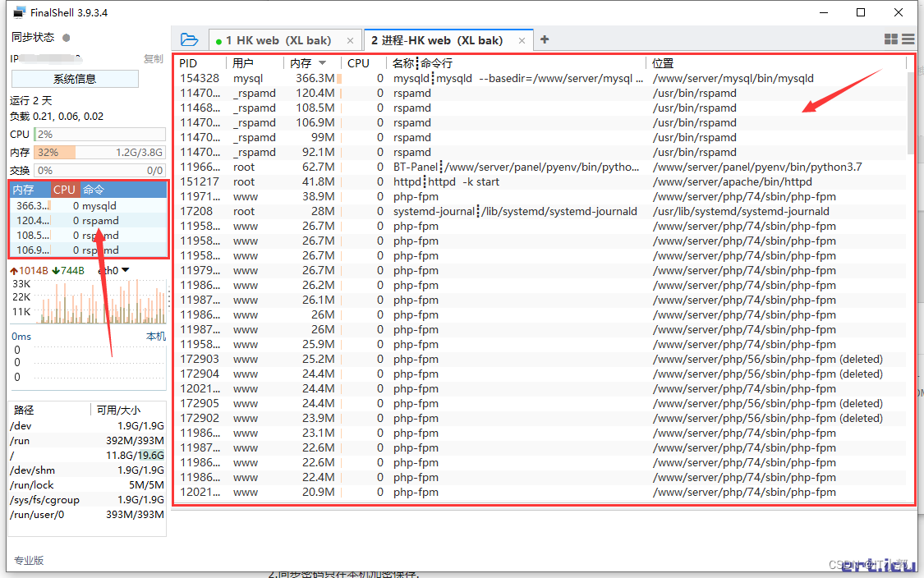Screen dimensions: 924x578
Task: Sort mini process list by CPU
Action: [64, 190]
